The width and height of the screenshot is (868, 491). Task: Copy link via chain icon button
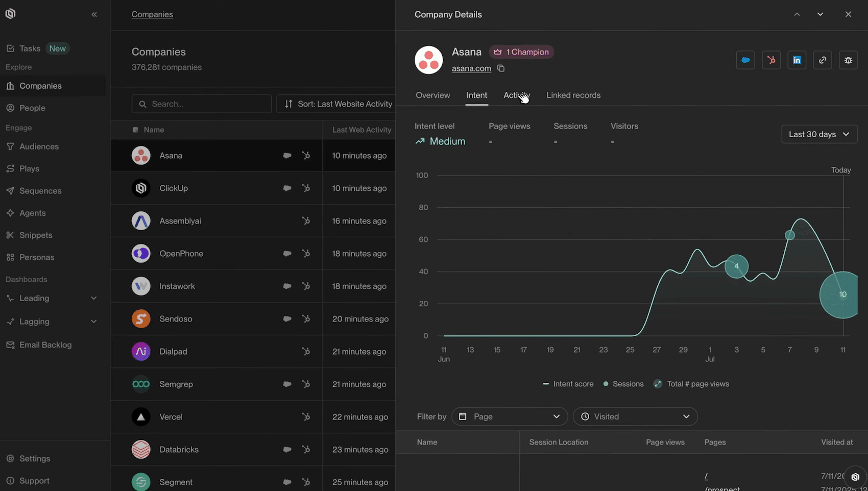tap(823, 60)
